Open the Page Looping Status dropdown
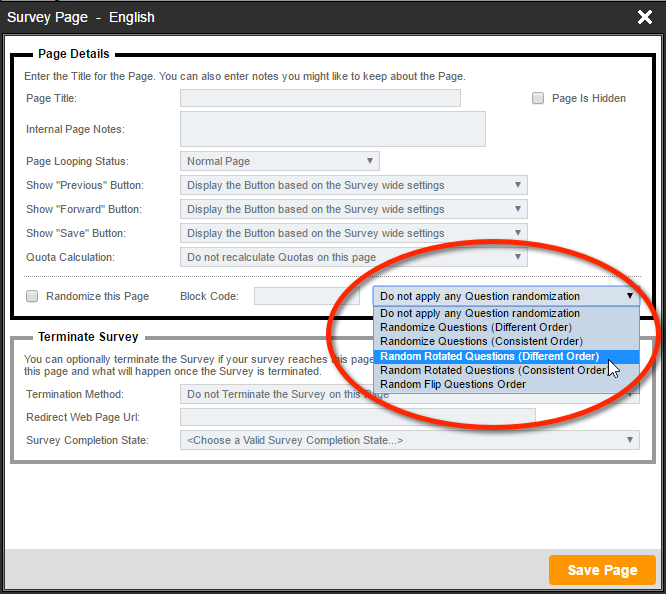 (279, 161)
